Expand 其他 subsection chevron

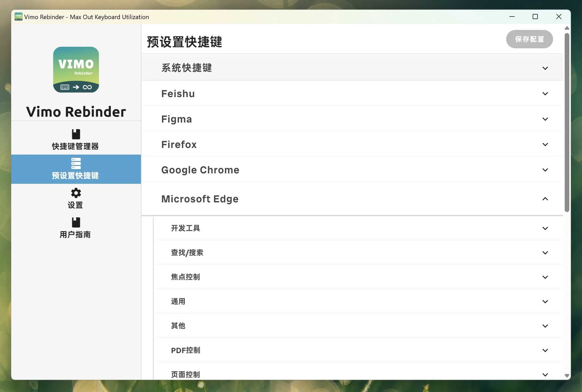(x=545, y=326)
